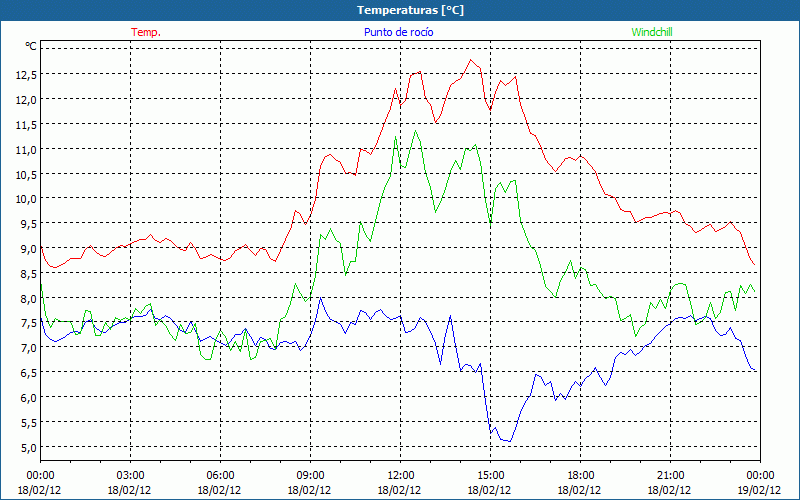800x500 pixels.
Task: Click the '18/02/12' date under 21:00
Action: pyautogui.click(x=670, y=490)
